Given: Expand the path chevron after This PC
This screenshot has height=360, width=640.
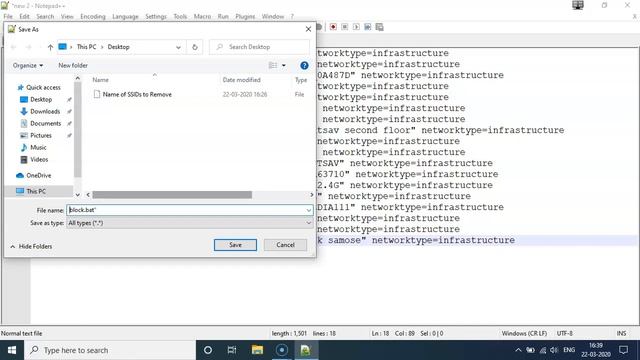Looking at the screenshot, I should coord(102,47).
